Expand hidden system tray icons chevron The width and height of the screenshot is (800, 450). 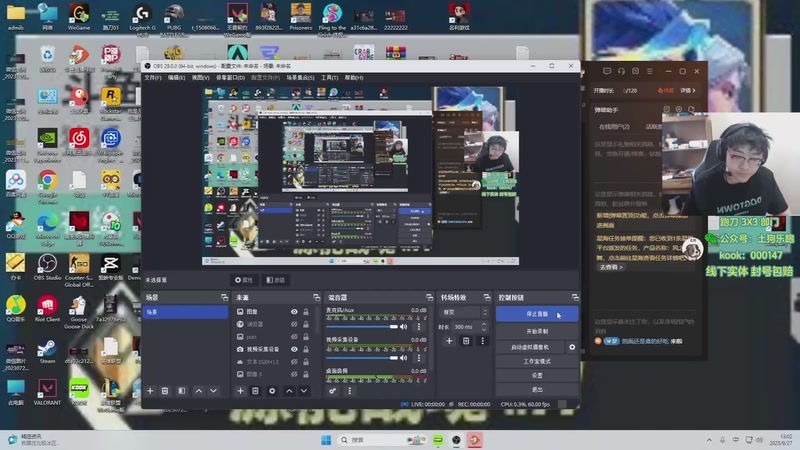pos(709,440)
